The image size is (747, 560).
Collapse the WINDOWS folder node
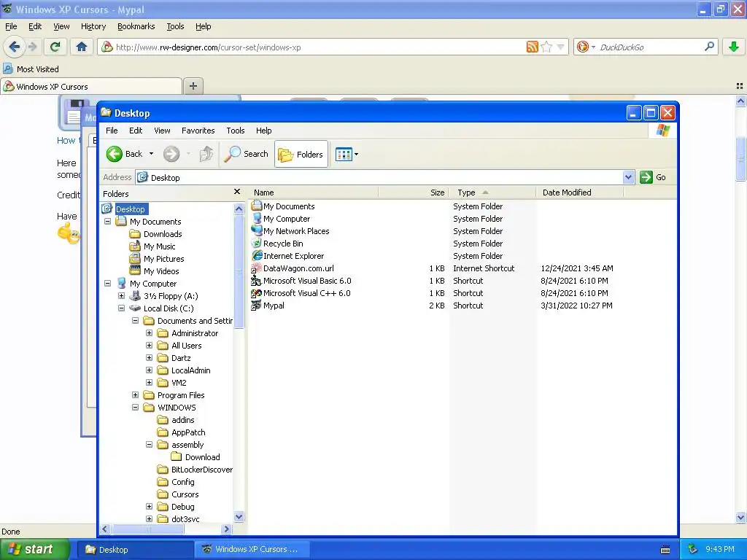tap(135, 407)
